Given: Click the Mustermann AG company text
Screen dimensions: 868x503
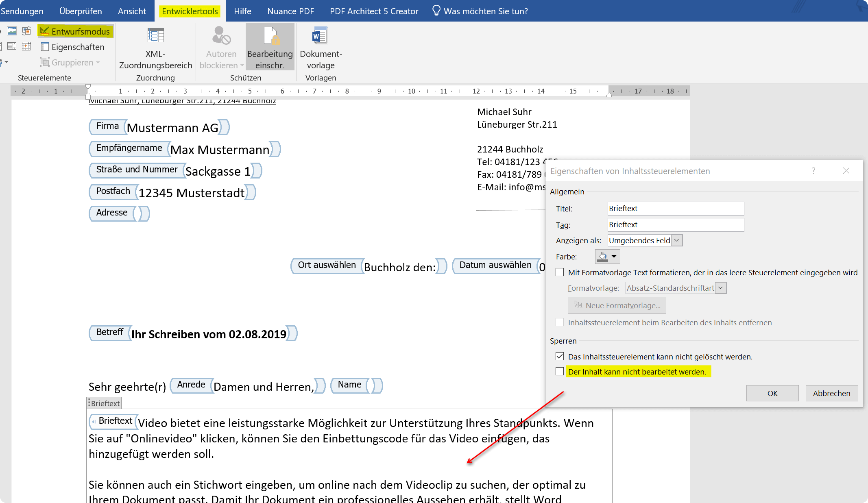Looking at the screenshot, I should coord(172,128).
